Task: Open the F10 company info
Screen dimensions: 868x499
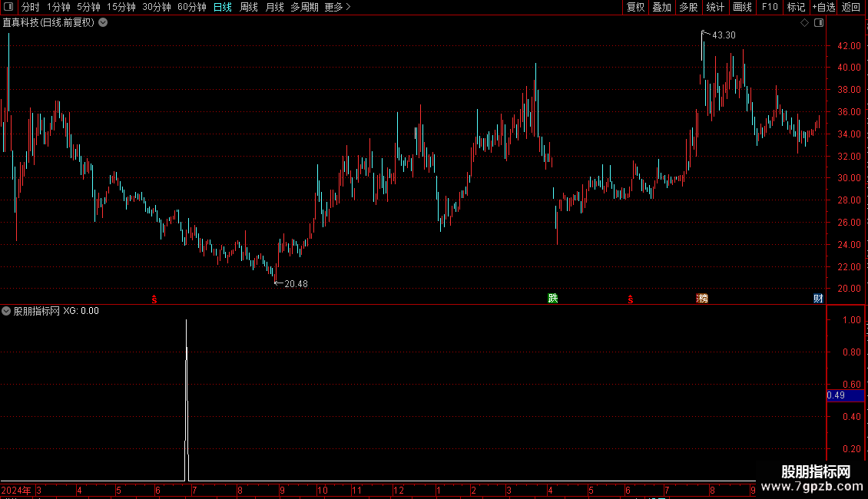Action: [770, 7]
